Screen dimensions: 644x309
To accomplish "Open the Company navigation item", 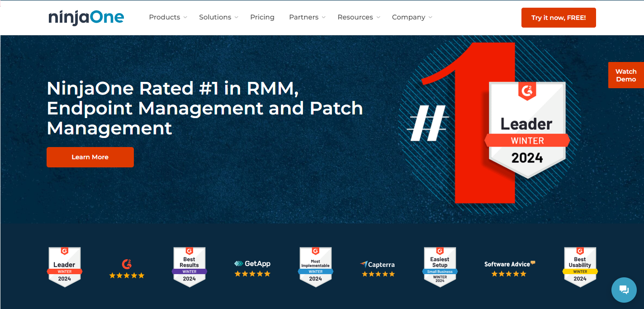I will coord(409,17).
